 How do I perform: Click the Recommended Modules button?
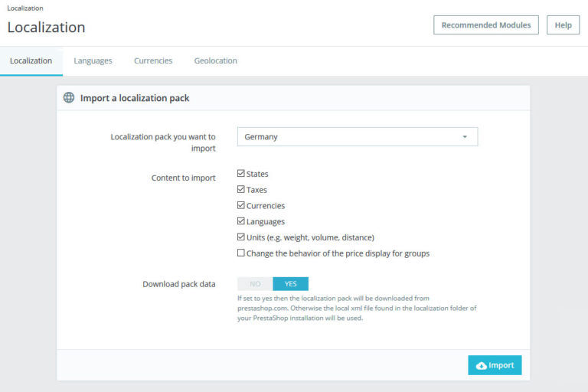486,25
